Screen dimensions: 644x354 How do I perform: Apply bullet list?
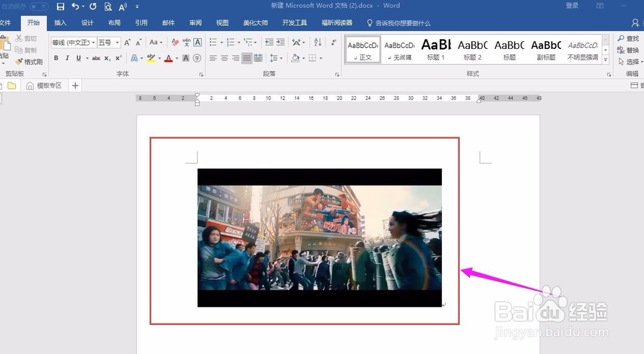pyautogui.click(x=213, y=43)
